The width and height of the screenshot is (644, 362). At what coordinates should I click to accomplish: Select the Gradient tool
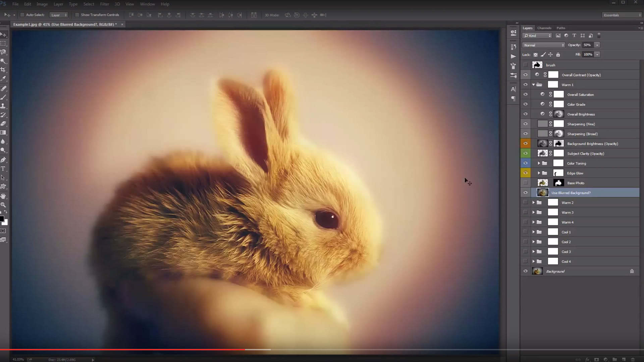(3, 132)
